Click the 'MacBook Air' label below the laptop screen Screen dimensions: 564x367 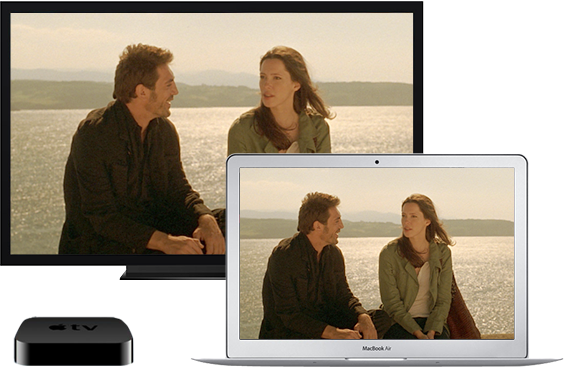coord(377,348)
